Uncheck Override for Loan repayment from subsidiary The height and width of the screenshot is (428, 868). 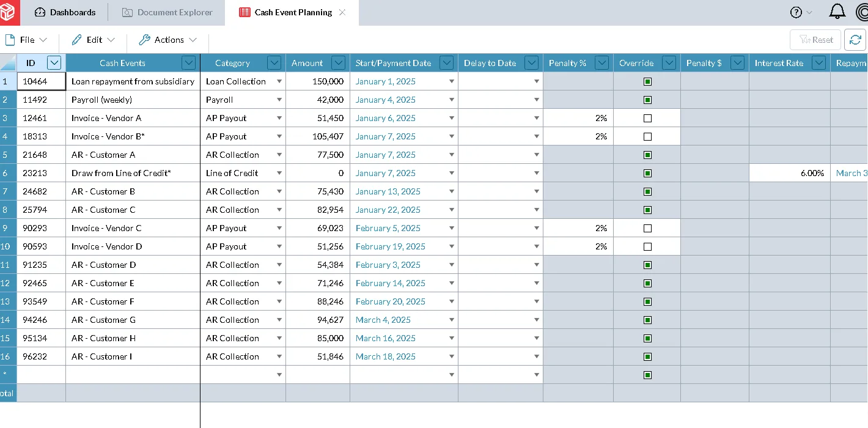(x=647, y=81)
